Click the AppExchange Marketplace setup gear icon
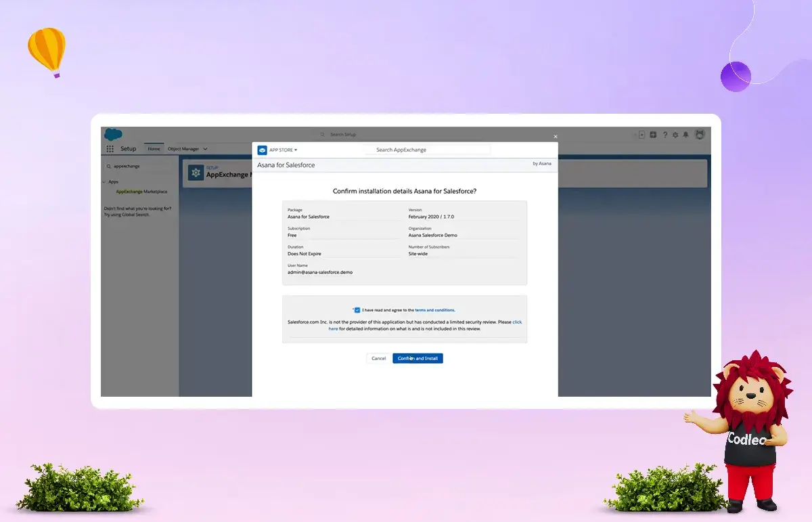The image size is (812, 522). pyautogui.click(x=196, y=173)
